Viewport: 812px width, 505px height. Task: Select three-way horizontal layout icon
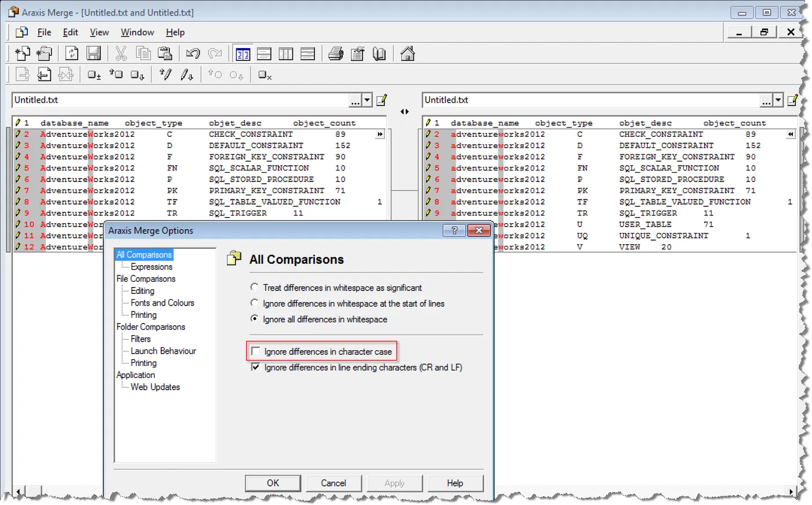[308, 54]
